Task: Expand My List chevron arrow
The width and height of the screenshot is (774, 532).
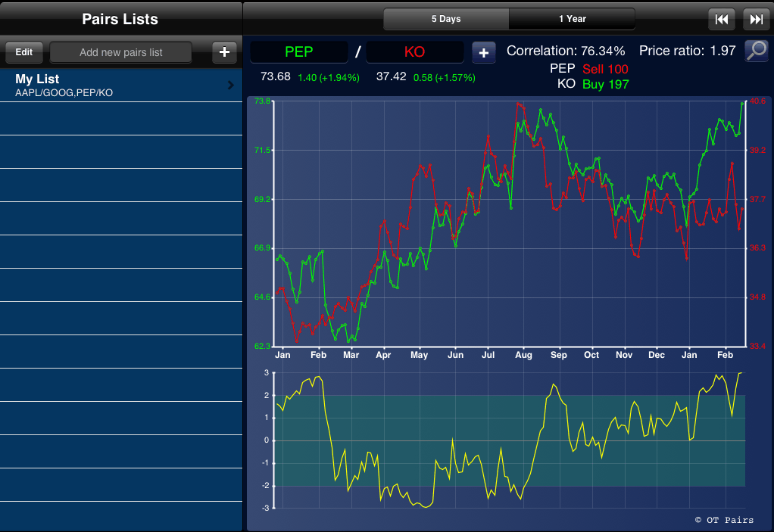Action: click(x=230, y=86)
